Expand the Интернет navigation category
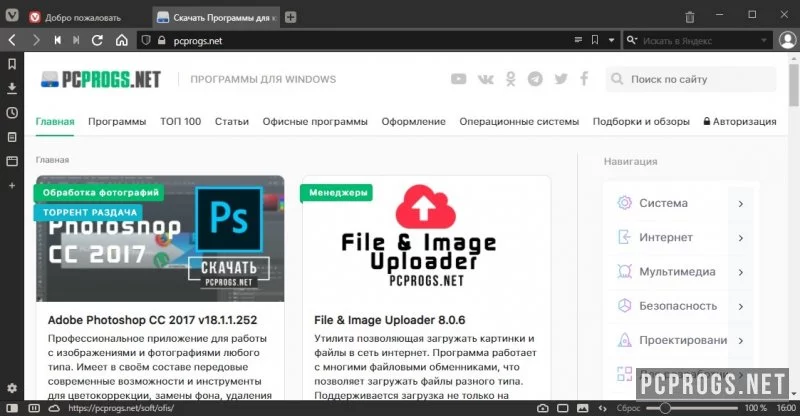Screen dimensions: 800x416 (x=680, y=237)
